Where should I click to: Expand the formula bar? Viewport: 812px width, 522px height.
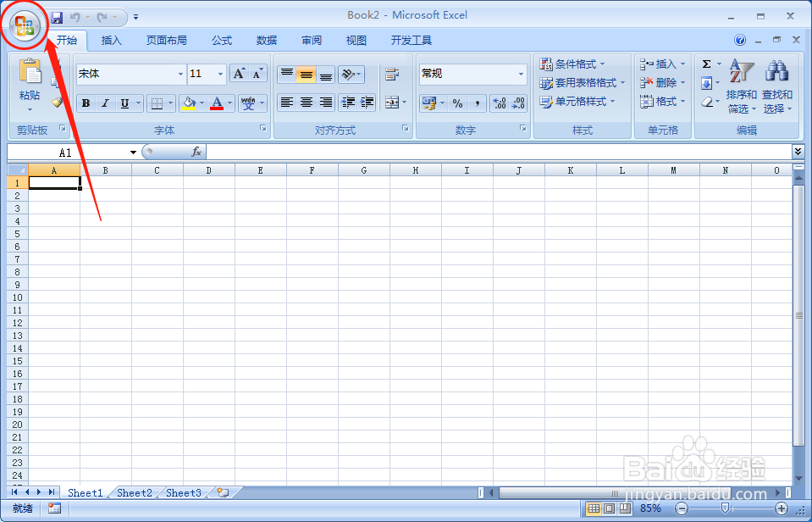[798, 152]
